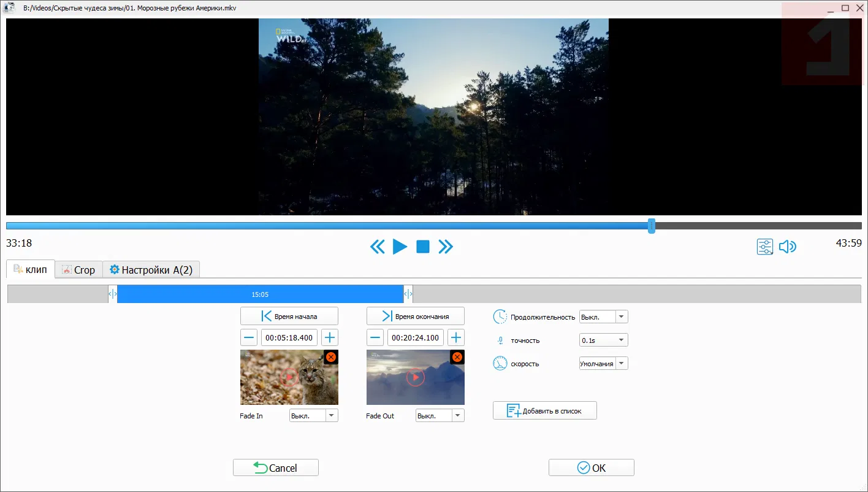Set start point with Время начала
This screenshot has width=868, height=492.
coord(289,317)
